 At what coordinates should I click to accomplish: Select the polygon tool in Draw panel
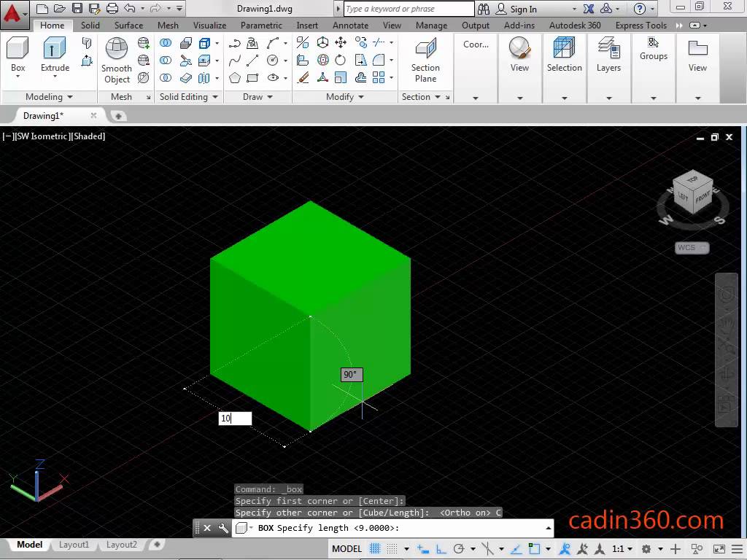click(236, 77)
